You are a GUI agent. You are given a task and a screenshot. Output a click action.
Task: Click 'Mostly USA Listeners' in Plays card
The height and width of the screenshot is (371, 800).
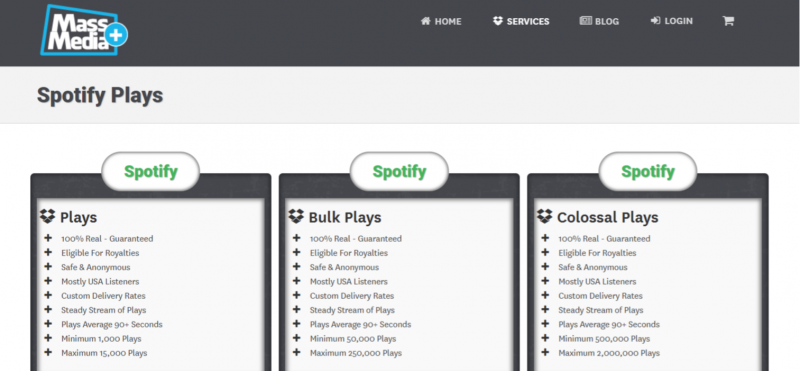point(100,282)
